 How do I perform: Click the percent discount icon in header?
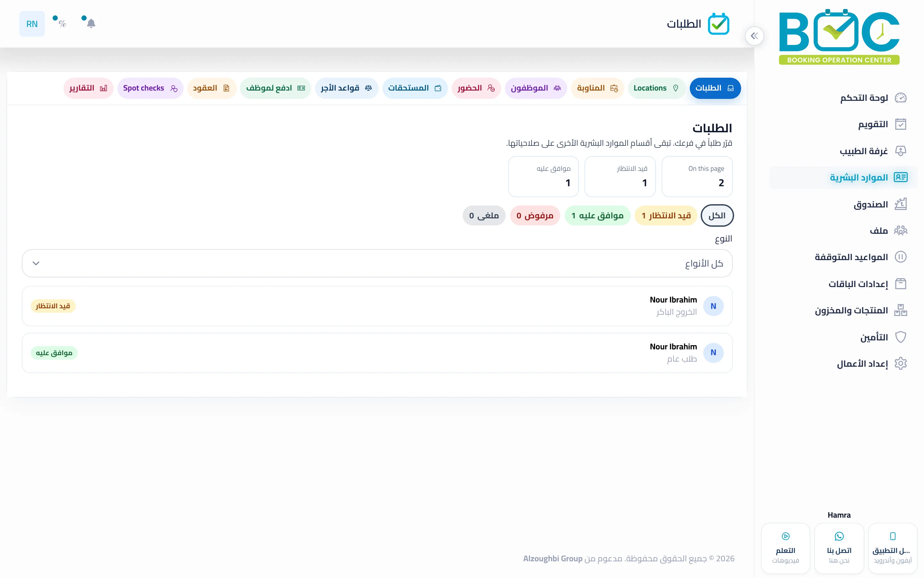click(x=62, y=24)
